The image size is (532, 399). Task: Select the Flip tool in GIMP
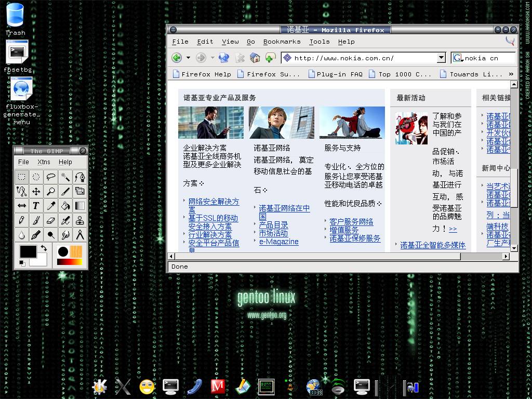(22, 206)
